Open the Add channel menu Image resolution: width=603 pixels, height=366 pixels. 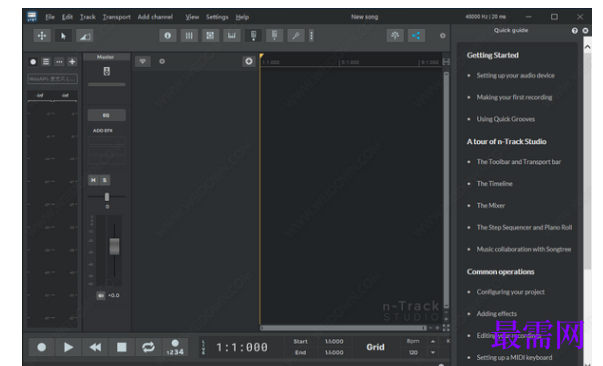155,17
